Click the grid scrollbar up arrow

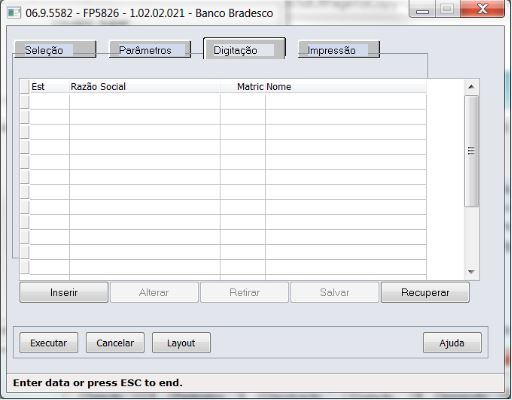(x=471, y=87)
